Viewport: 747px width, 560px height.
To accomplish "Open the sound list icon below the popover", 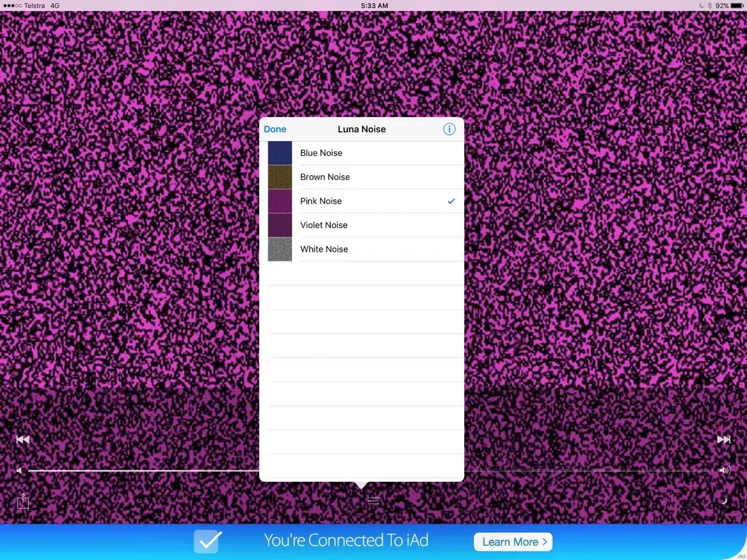I will pos(373,500).
